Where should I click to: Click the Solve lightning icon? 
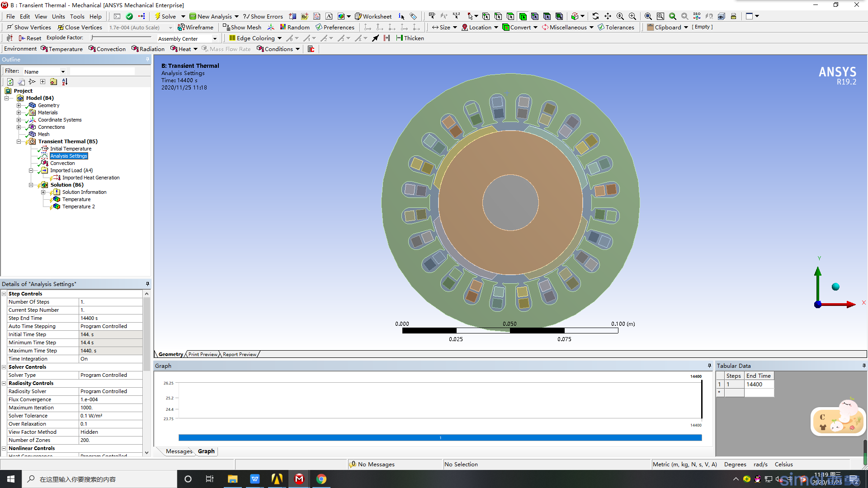[x=157, y=16]
